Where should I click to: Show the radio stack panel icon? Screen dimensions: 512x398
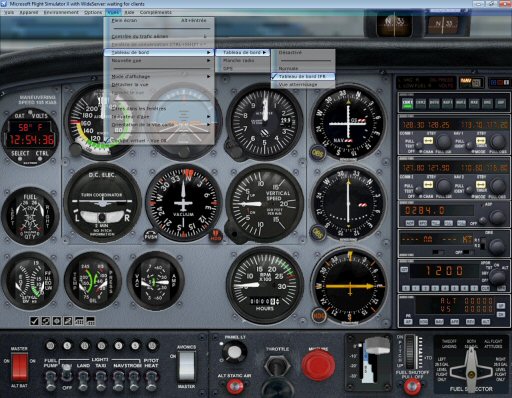(x=79, y=321)
